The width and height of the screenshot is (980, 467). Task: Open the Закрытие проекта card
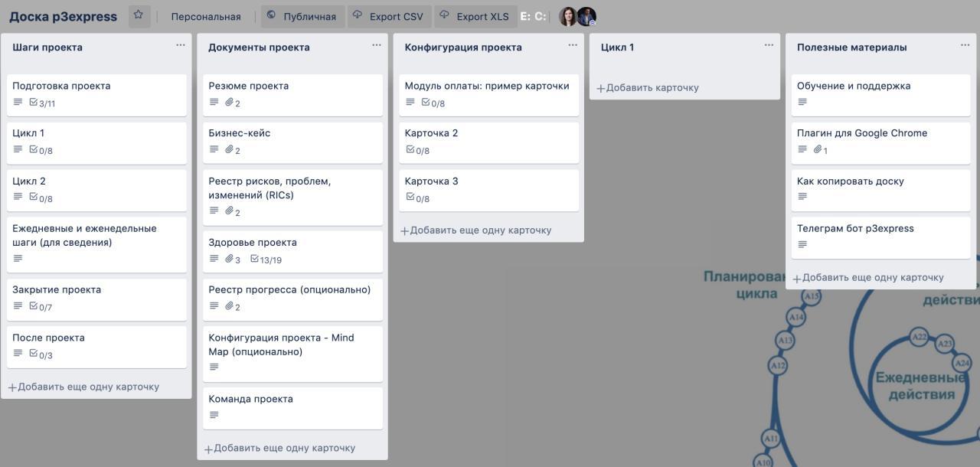[96, 299]
